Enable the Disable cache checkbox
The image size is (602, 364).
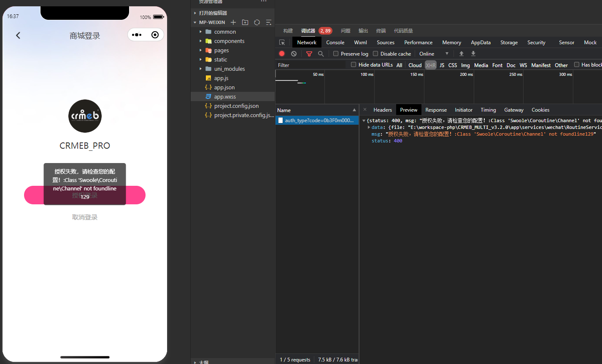click(375, 54)
